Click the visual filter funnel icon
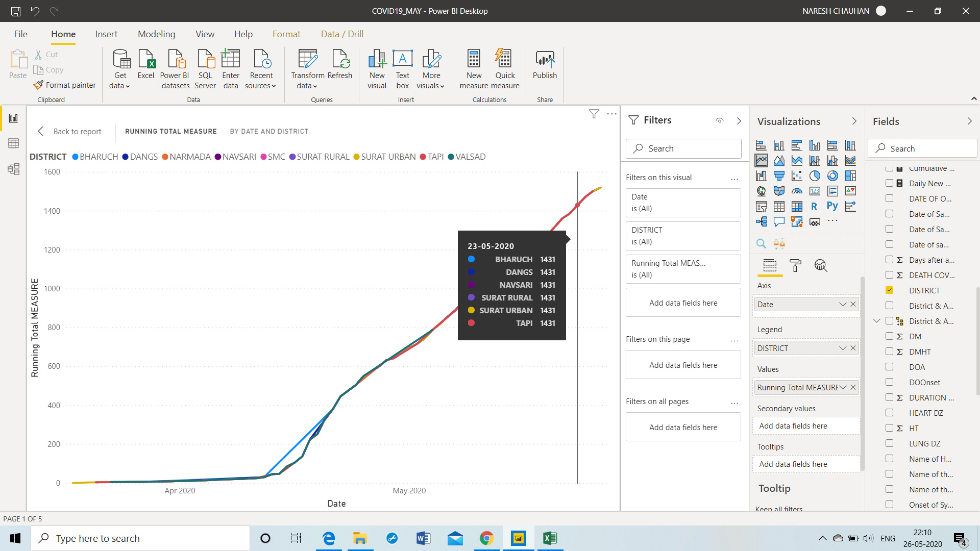980x551 pixels. pos(594,114)
